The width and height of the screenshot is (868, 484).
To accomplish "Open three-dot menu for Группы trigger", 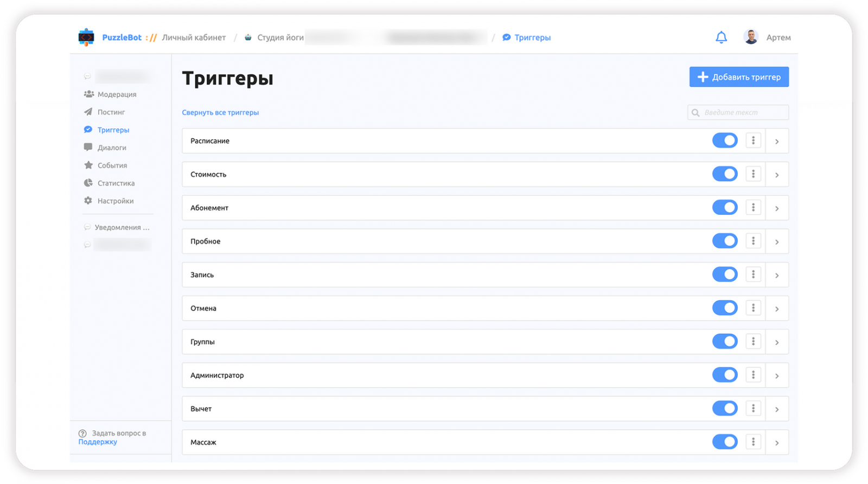I will pyautogui.click(x=753, y=342).
